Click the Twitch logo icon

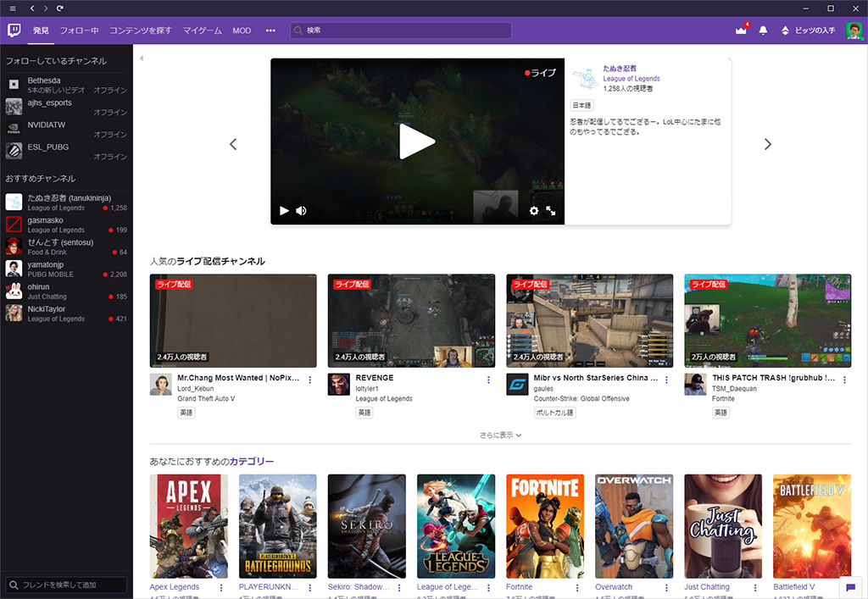click(x=14, y=30)
